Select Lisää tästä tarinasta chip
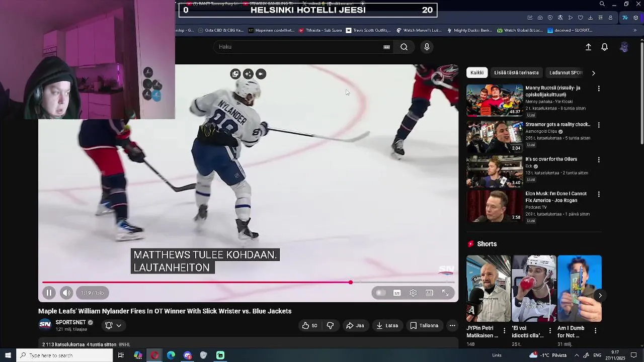 (x=516, y=72)
